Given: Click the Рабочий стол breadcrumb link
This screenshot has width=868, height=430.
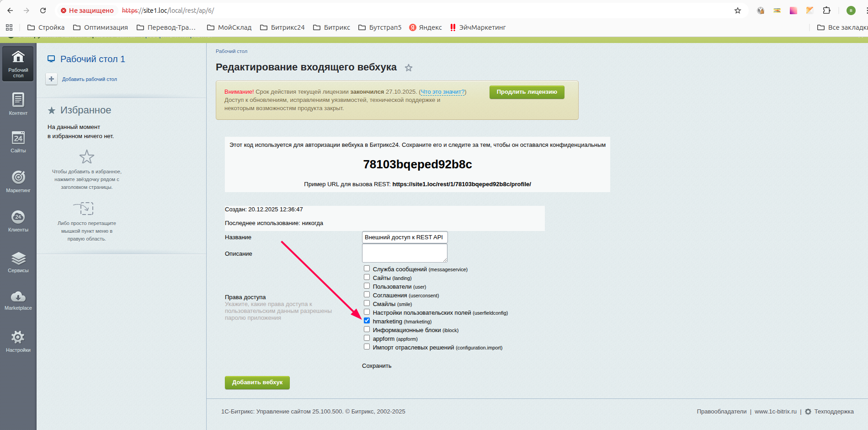Looking at the screenshot, I should [231, 51].
